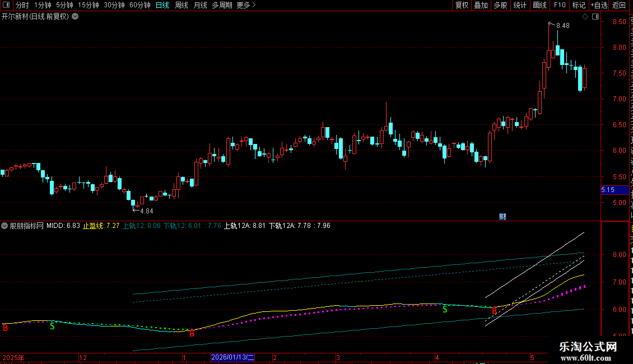Select the 日线 daily chart tab
This screenshot has width=633, height=364.
click(162, 5)
